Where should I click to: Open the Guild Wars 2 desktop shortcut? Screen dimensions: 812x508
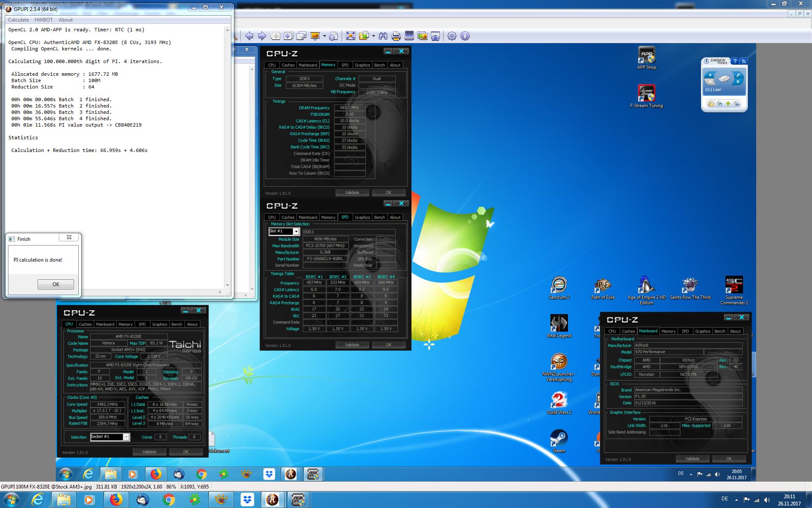[559, 403]
